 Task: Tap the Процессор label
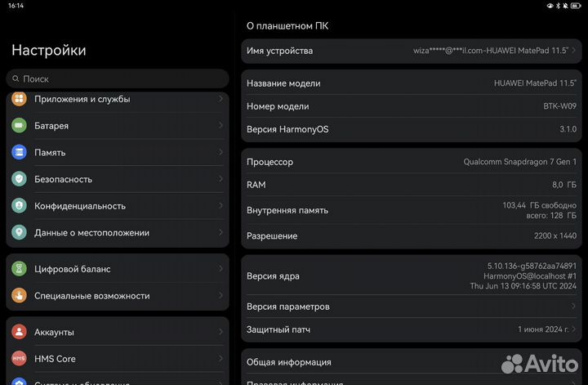[x=269, y=162]
